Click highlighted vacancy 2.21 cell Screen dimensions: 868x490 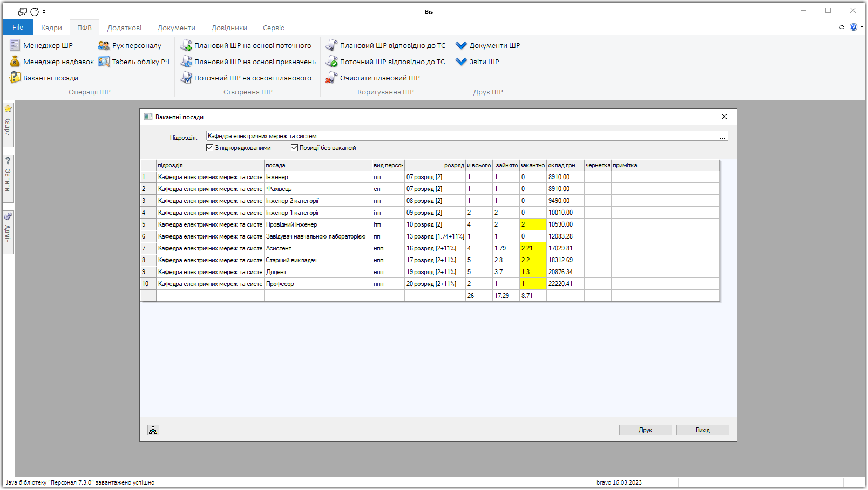[533, 248]
